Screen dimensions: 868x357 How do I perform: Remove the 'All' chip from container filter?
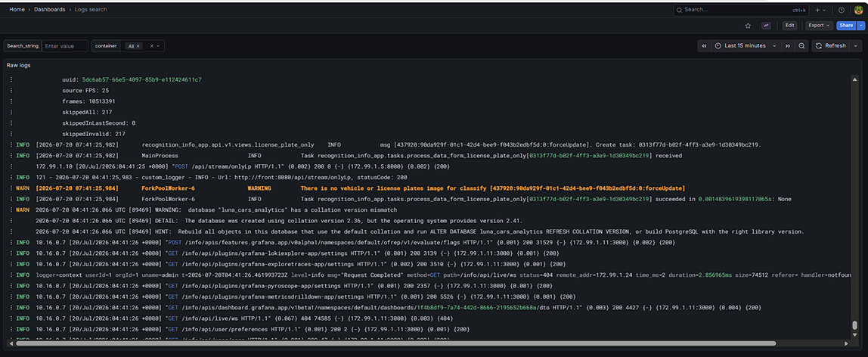[138, 46]
